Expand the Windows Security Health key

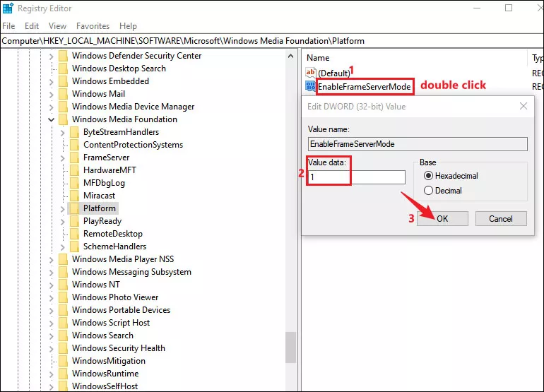tap(52, 349)
